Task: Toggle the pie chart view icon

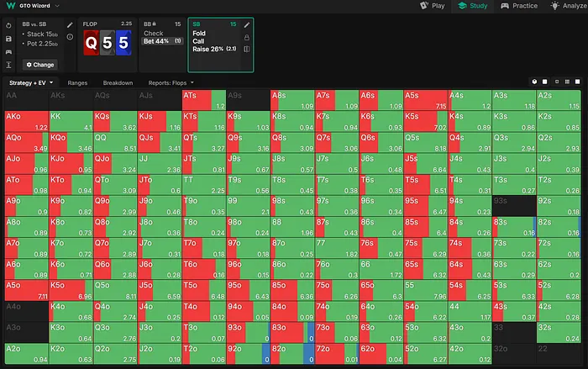Action: tap(534, 82)
